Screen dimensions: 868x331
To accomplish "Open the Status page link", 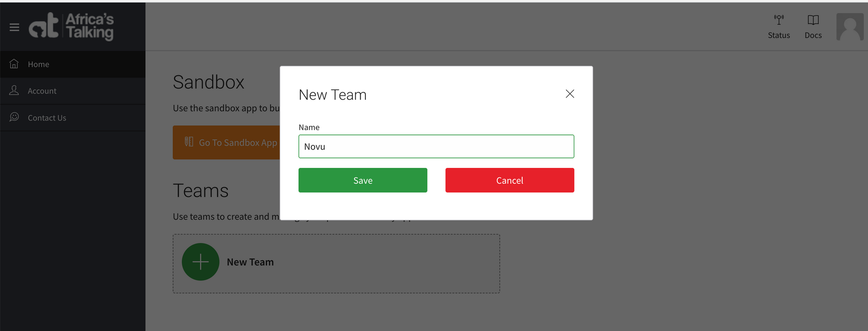I will pyautogui.click(x=779, y=35).
